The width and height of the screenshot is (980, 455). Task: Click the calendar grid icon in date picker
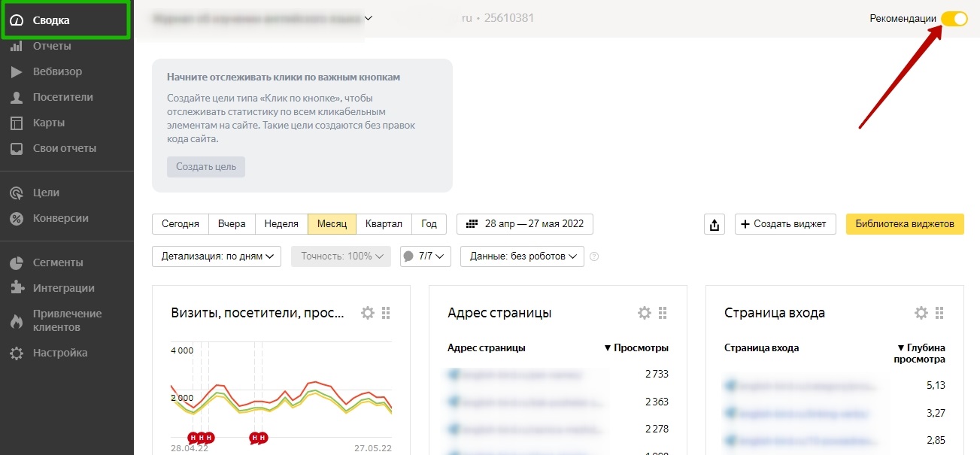[x=472, y=224]
